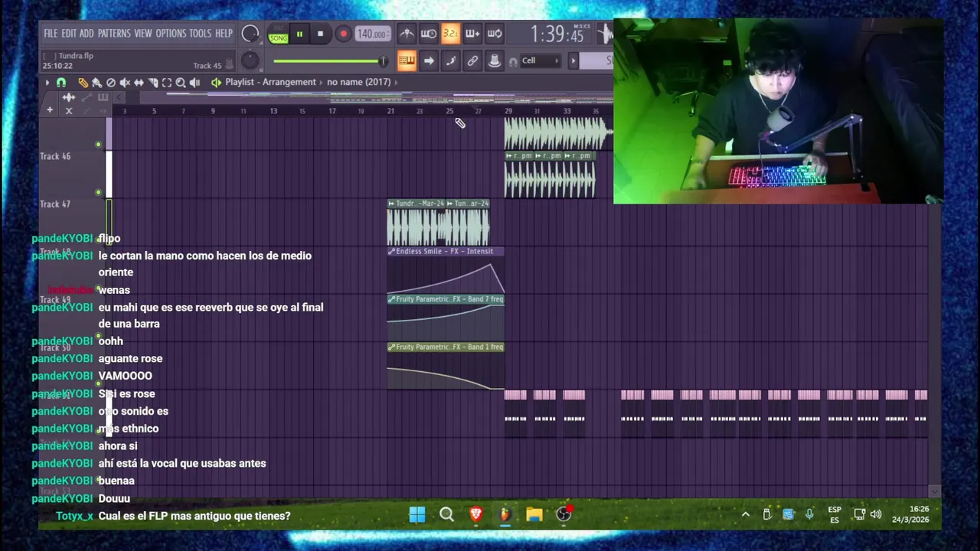Open the FILE menu
This screenshot has width=980, height=551.
coord(51,34)
